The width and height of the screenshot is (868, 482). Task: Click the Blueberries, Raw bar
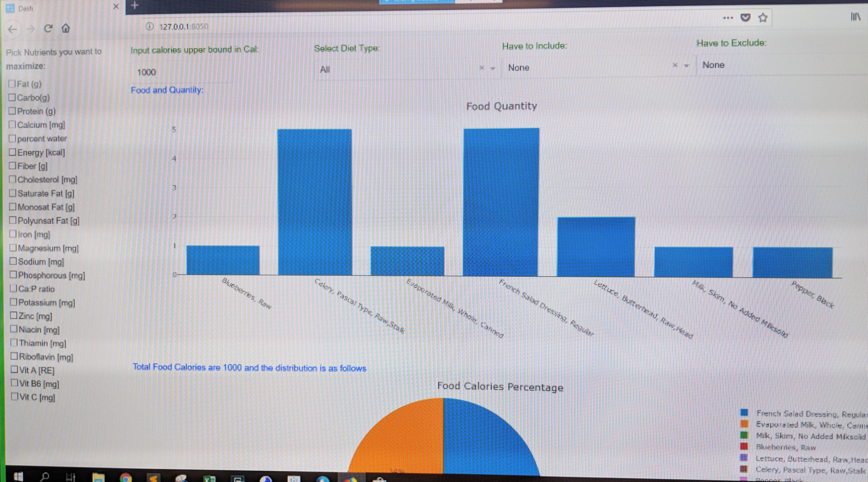[223, 260]
